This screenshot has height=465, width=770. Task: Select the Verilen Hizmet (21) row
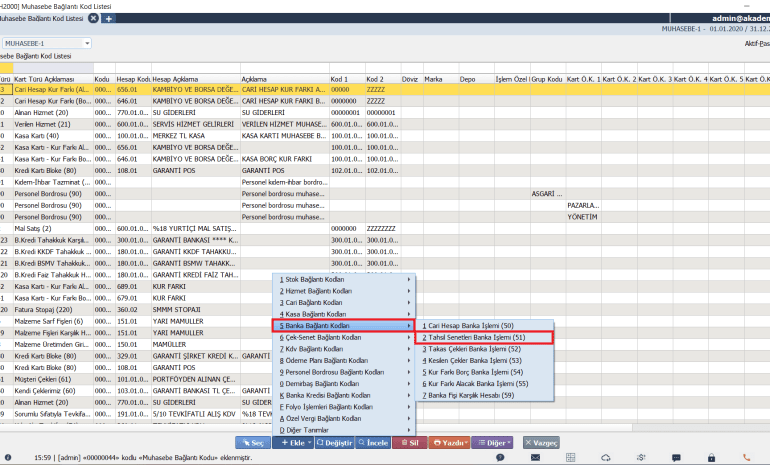385,124
